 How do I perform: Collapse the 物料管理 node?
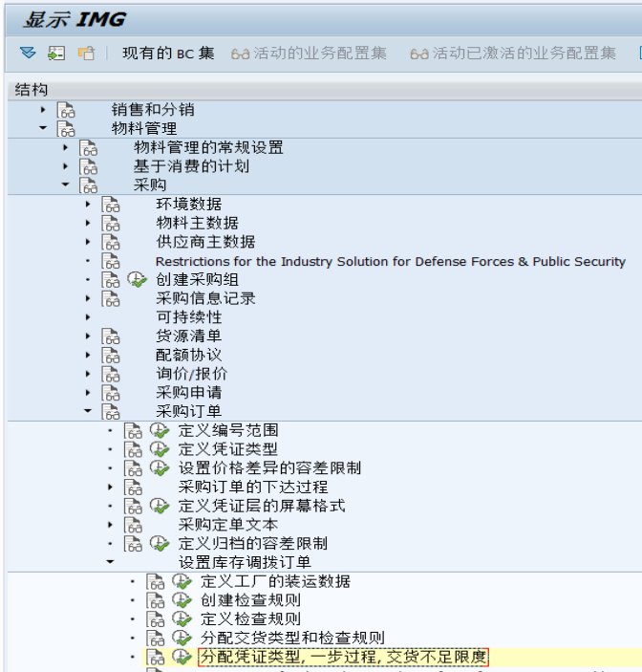[x=43, y=128]
